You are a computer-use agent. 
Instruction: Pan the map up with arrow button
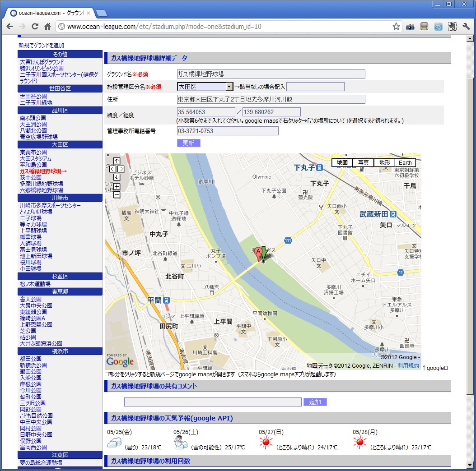pyautogui.click(x=117, y=161)
